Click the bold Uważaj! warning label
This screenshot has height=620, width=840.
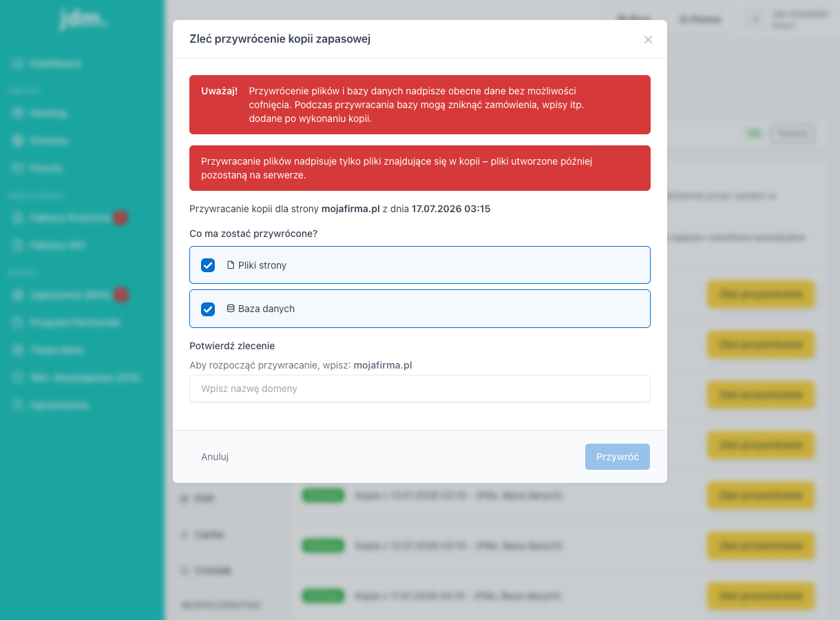point(219,91)
